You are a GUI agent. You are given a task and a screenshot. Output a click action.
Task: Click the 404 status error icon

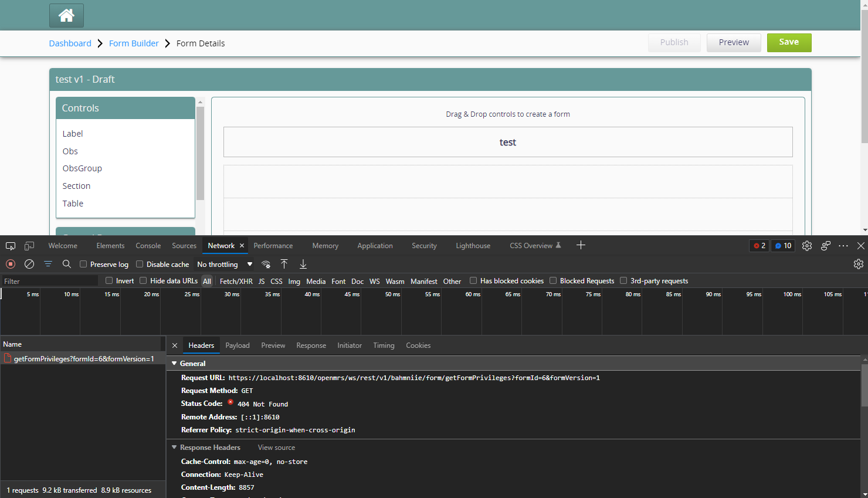click(230, 402)
